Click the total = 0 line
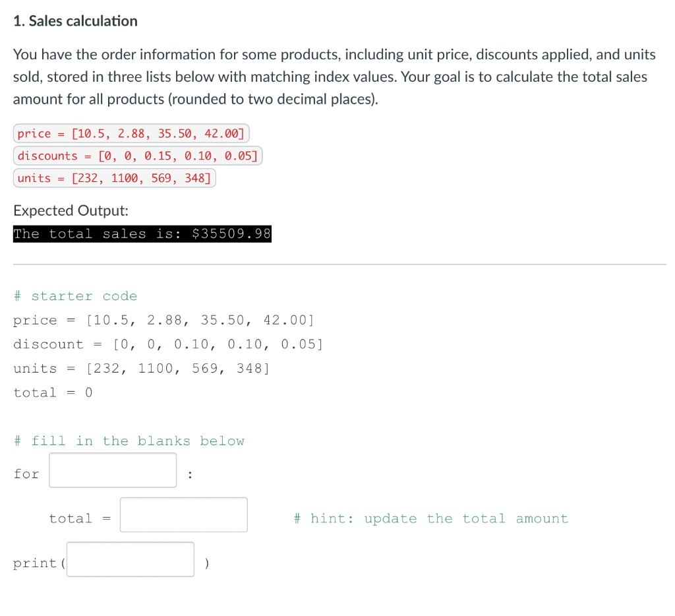Image resolution: width=675 pixels, height=616 pixels. [52, 392]
